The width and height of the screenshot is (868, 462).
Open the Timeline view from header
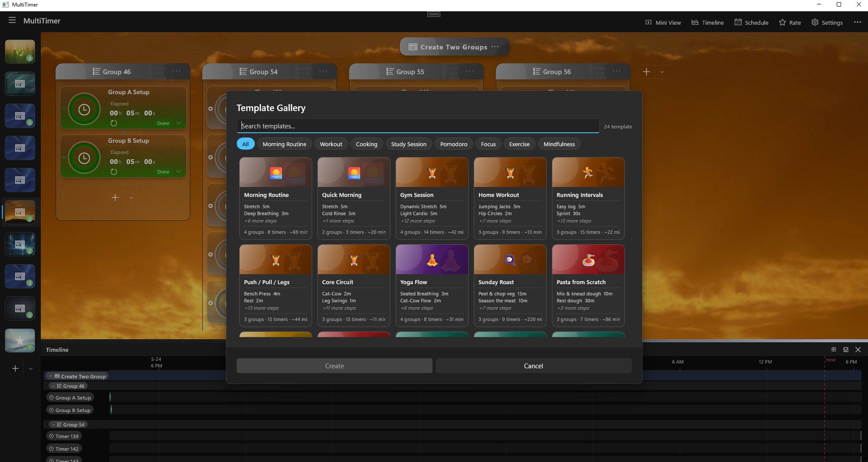[x=707, y=23]
